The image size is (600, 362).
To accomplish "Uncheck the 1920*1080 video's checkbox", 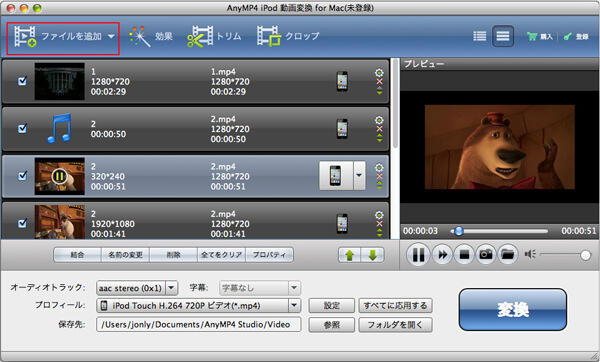I will tap(23, 223).
